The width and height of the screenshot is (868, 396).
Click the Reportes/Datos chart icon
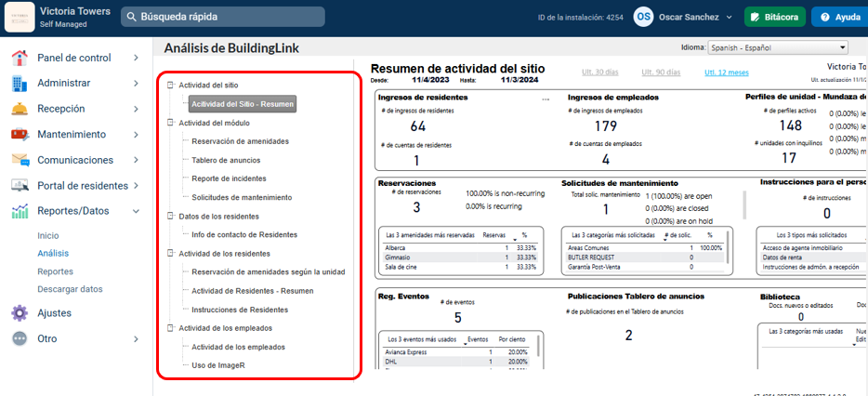pos(20,211)
